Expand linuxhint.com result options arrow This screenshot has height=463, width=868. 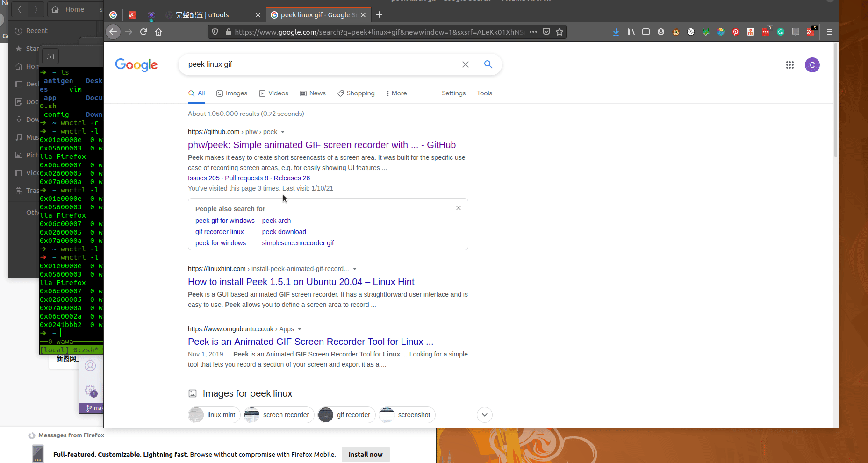(x=355, y=269)
